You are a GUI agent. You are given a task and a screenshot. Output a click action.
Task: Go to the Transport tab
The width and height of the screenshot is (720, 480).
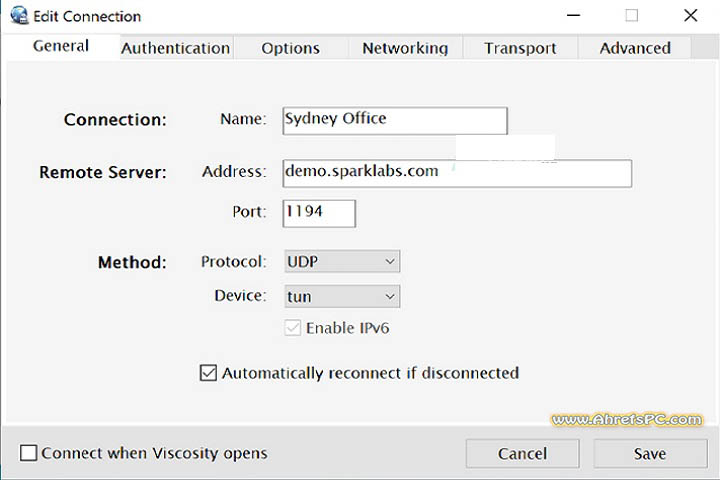520,48
